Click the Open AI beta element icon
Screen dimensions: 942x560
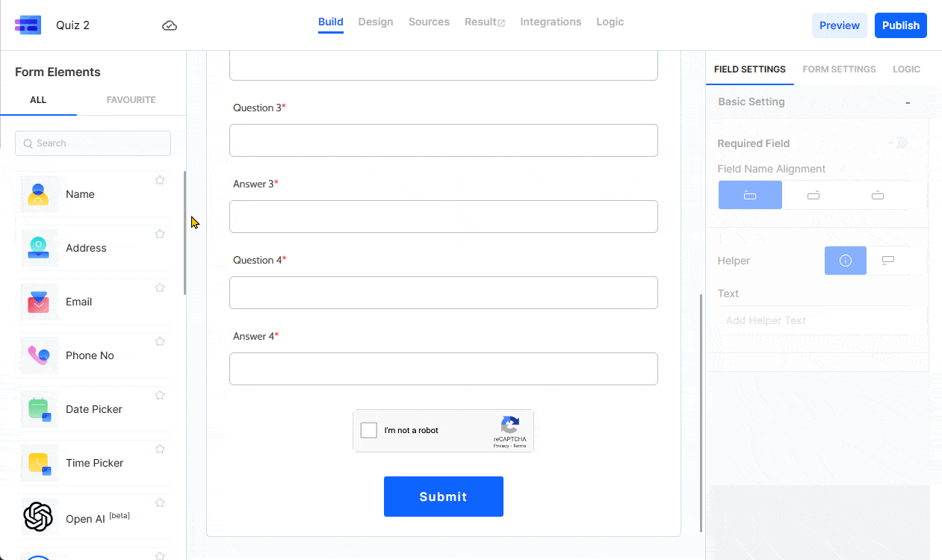coord(40,516)
